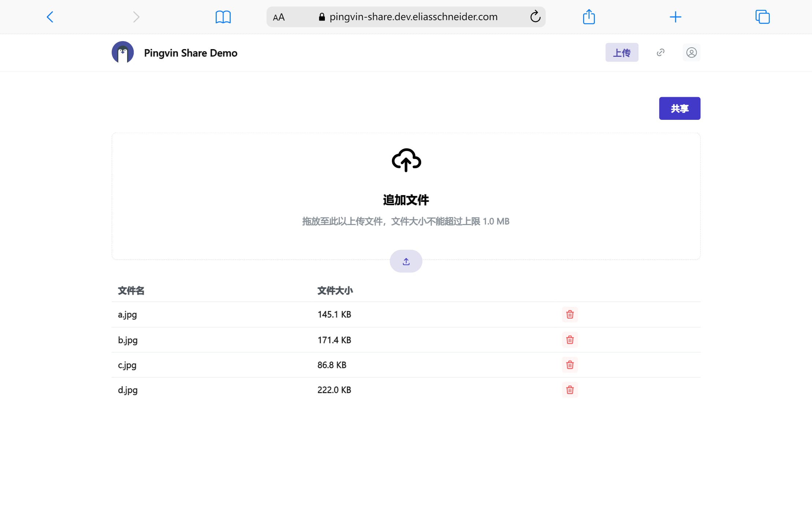
Task: Open a new tab with plus icon
Action: tap(675, 17)
